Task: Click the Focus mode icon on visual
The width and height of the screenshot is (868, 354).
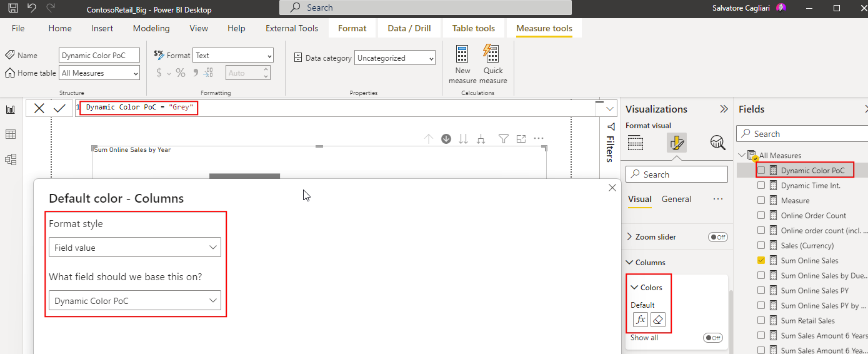Action: click(x=521, y=139)
